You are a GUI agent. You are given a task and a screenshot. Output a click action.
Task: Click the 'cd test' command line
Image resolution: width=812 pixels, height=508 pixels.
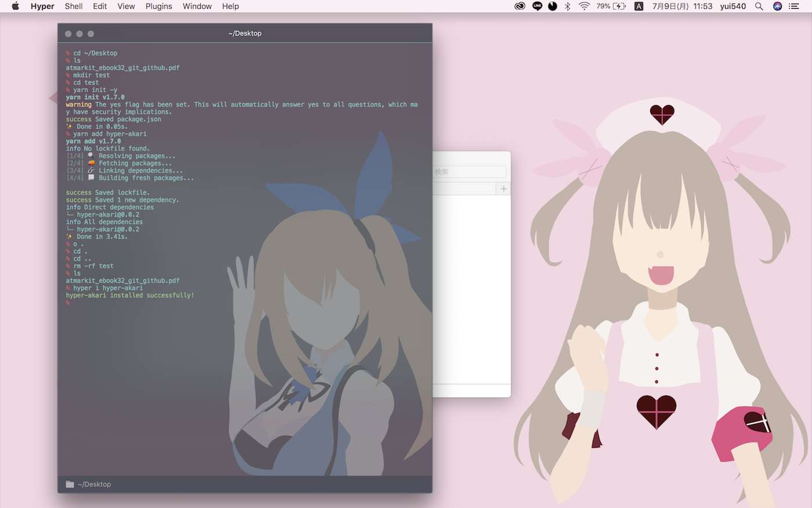coord(82,83)
